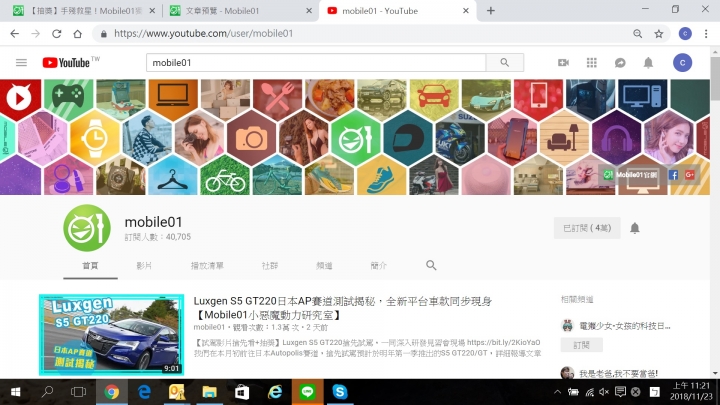Open Google+ link on channel banner

click(689, 175)
